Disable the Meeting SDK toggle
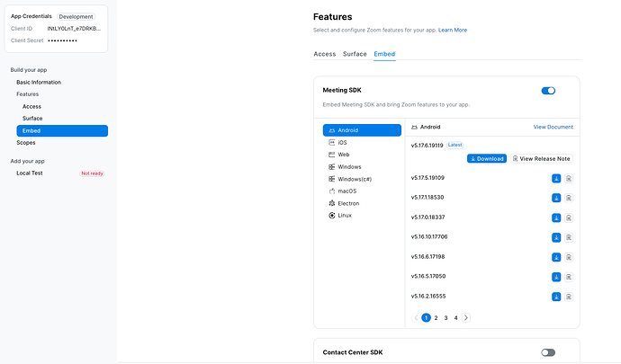Viewport: 621px width, 364px height. [548, 91]
